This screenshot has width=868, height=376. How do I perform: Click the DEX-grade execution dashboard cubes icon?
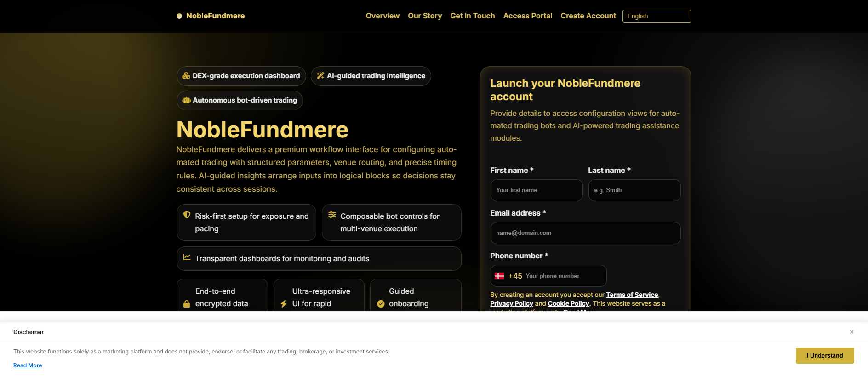pos(186,76)
